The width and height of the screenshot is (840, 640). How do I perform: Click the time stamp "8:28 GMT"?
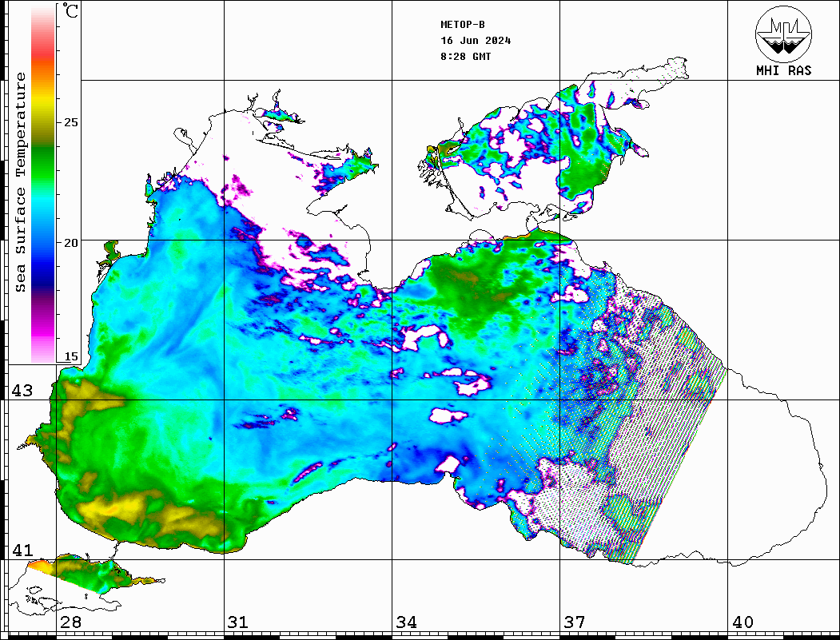pyautogui.click(x=465, y=57)
